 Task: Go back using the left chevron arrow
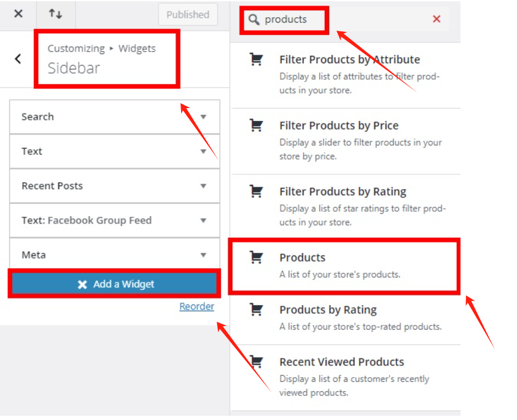point(18,59)
